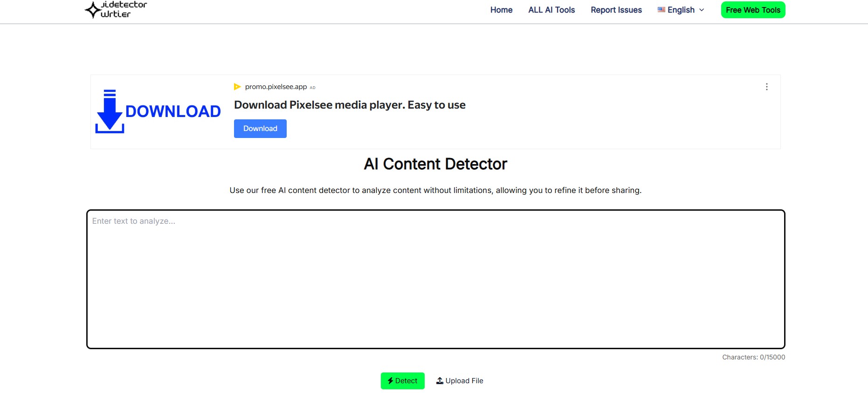Click Upload File
The height and width of the screenshot is (393, 868).
460,381
